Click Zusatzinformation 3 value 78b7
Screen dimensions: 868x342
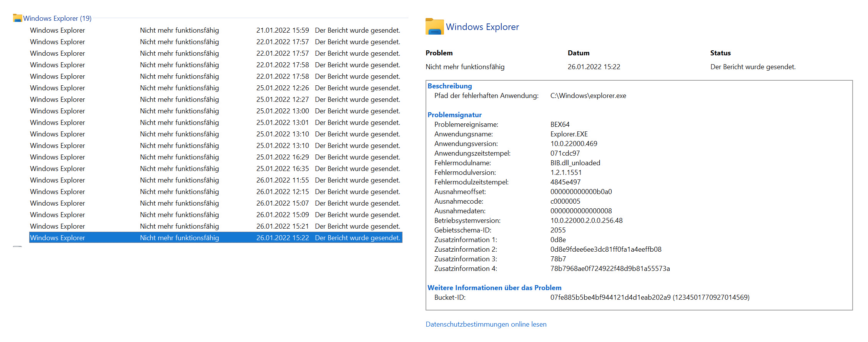pyautogui.click(x=558, y=259)
